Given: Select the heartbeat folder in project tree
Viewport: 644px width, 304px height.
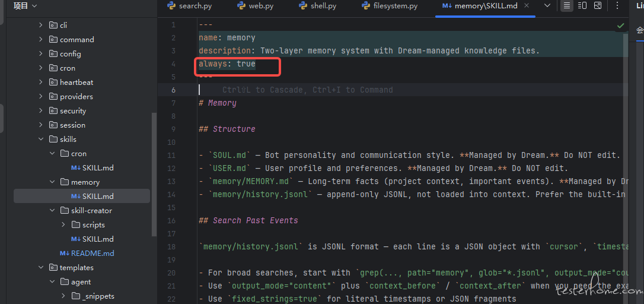Looking at the screenshot, I should (76, 83).
